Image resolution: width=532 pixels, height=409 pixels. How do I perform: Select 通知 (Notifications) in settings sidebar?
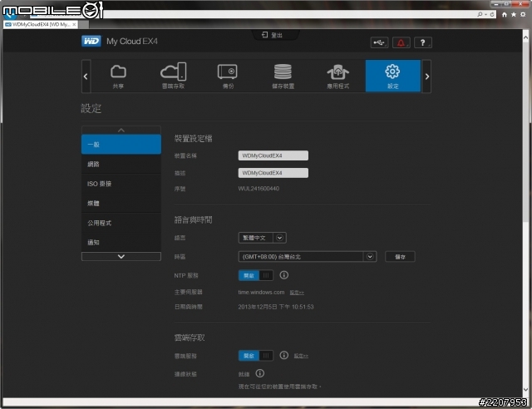(x=121, y=243)
